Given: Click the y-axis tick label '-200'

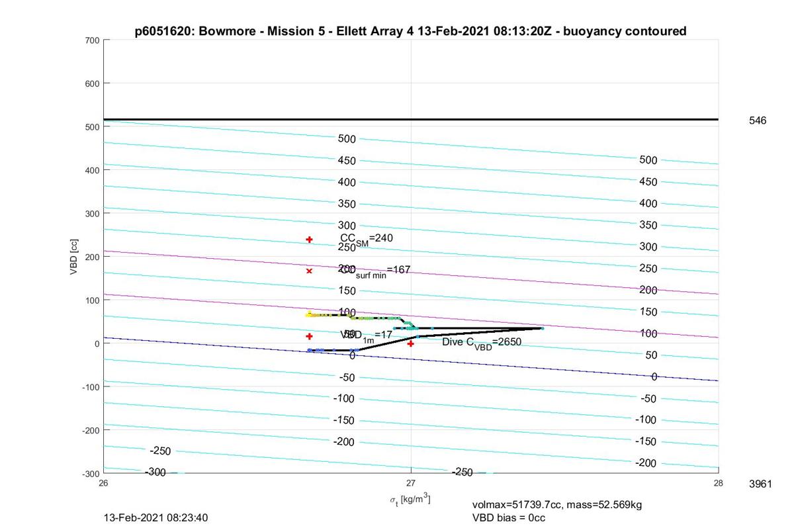Looking at the screenshot, I should (x=90, y=430).
